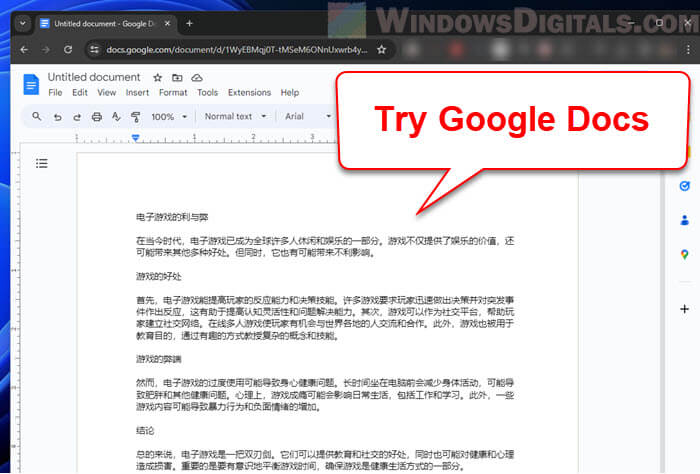
Task: Check cloud save status icon
Action: 197,78
